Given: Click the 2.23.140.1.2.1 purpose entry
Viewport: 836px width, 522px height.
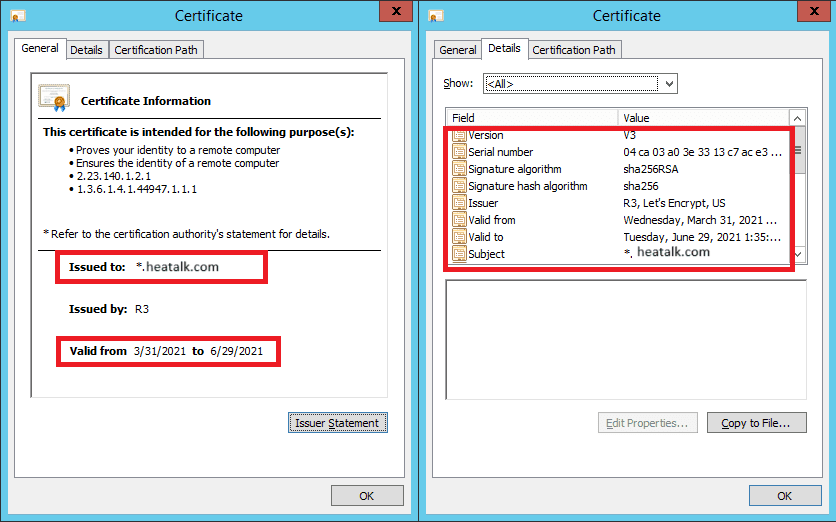Looking at the screenshot, I should click(114, 176).
